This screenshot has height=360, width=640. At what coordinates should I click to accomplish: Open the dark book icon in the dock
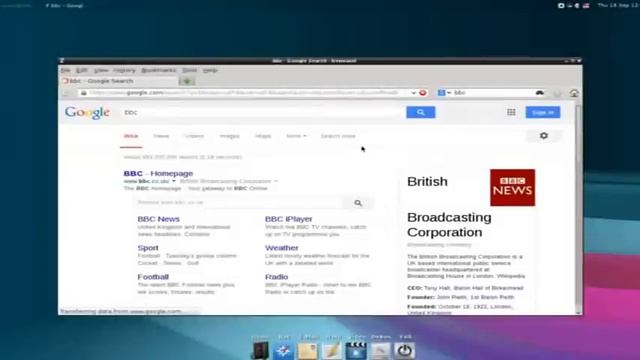pos(260,351)
